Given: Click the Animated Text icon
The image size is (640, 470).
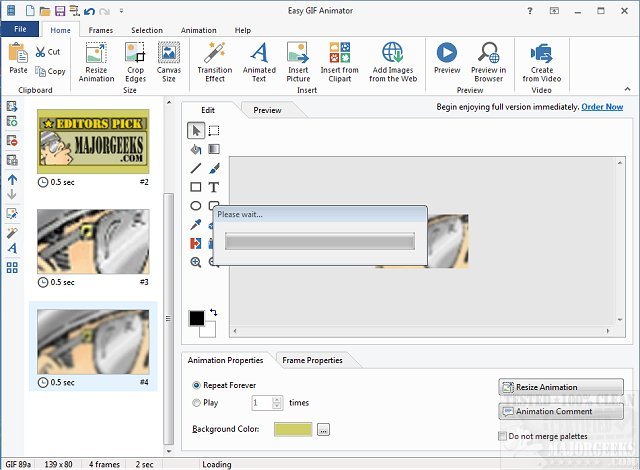Looking at the screenshot, I should point(259,61).
